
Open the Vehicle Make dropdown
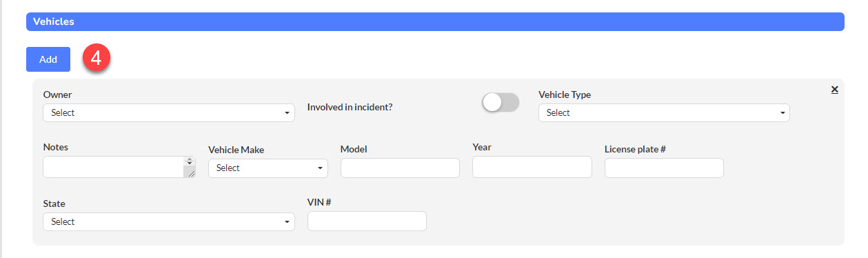tap(268, 168)
